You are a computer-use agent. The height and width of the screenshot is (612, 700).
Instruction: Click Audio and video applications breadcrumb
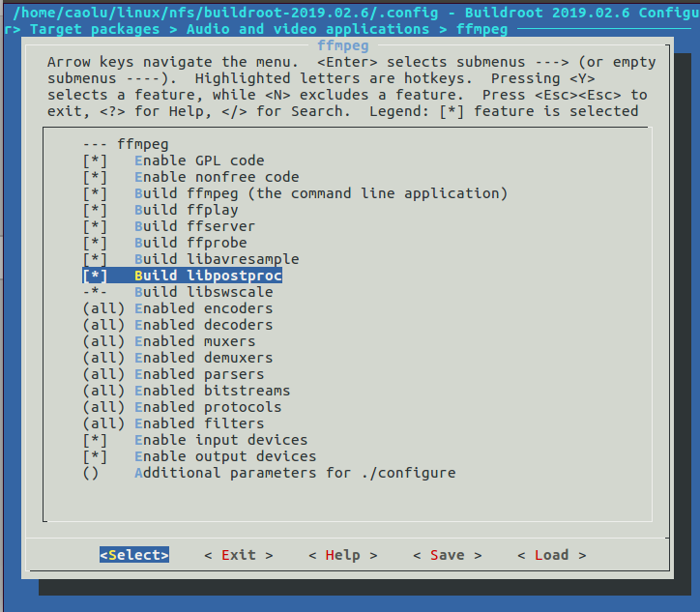[308, 29]
